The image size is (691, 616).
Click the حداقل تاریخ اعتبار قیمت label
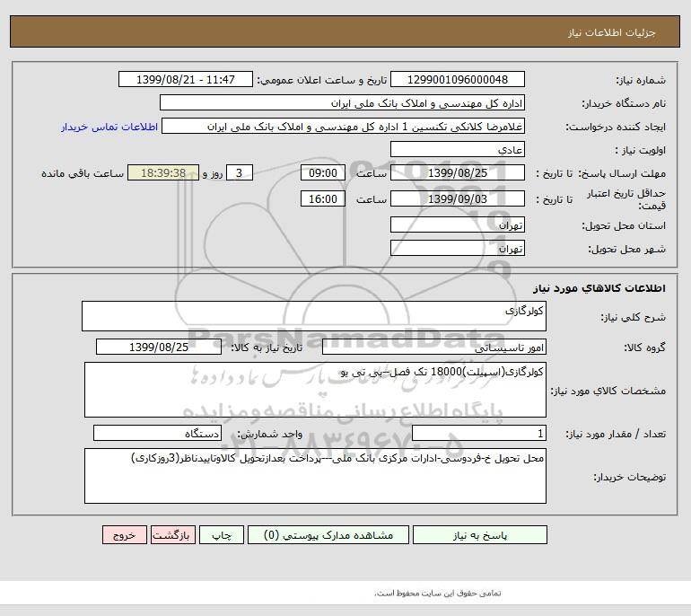coord(625,199)
